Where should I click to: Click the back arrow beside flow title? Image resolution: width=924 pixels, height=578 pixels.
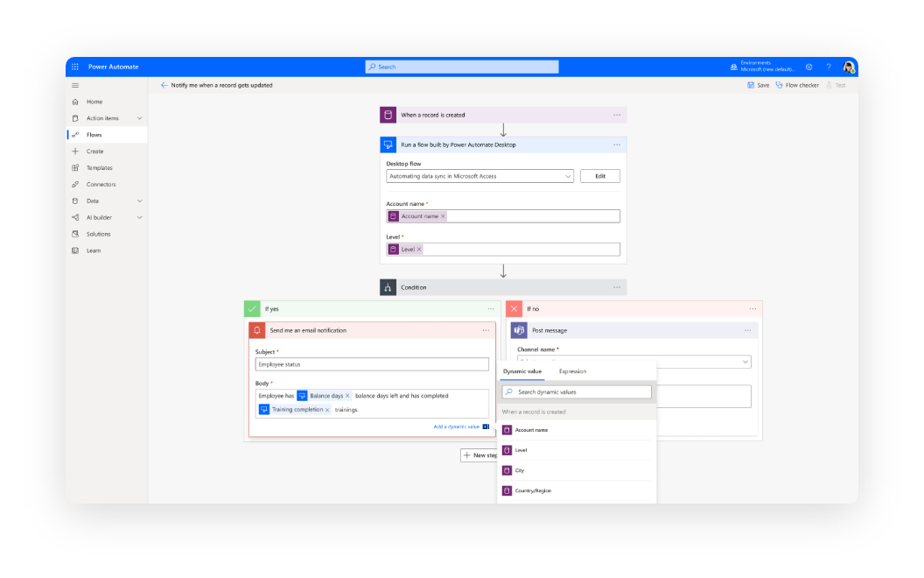(x=164, y=85)
